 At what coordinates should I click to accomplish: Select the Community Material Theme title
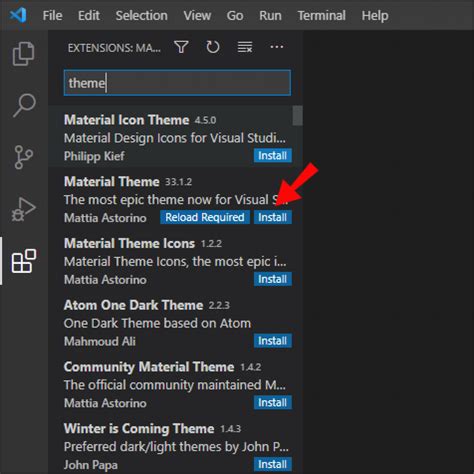coord(149,367)
